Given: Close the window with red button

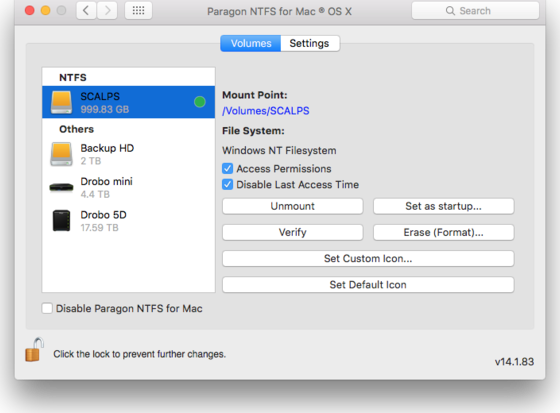Looking at the screenshot, I should [x=30, y=10].
